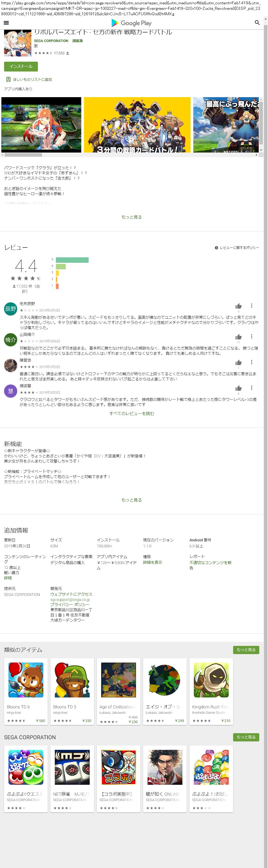Image resolution: width=268 pixels, height=868 pixels.
Task: Open Bloons TD 5 app card
Action: point(72,691)
